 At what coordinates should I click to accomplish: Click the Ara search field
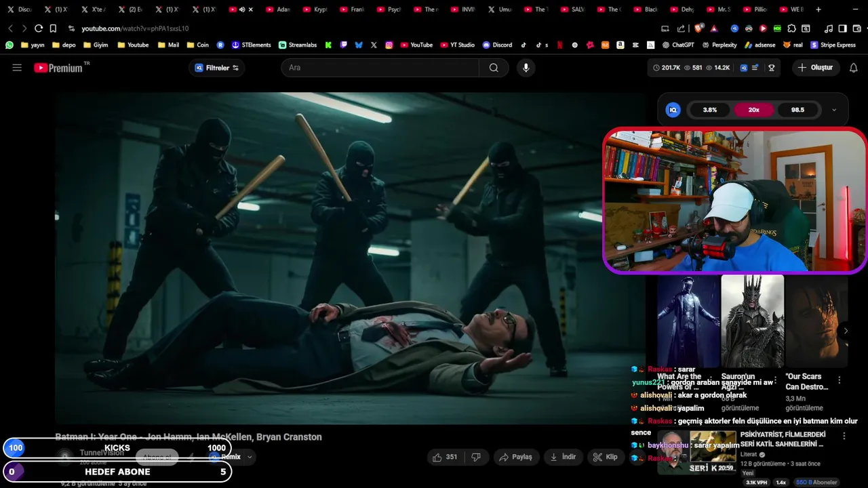point(380,68)
